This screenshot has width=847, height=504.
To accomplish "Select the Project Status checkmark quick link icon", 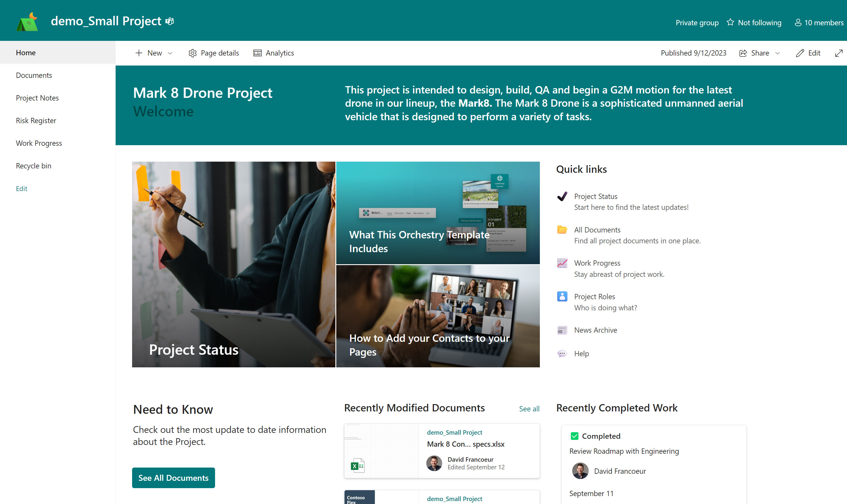I will tap(562, 196).
